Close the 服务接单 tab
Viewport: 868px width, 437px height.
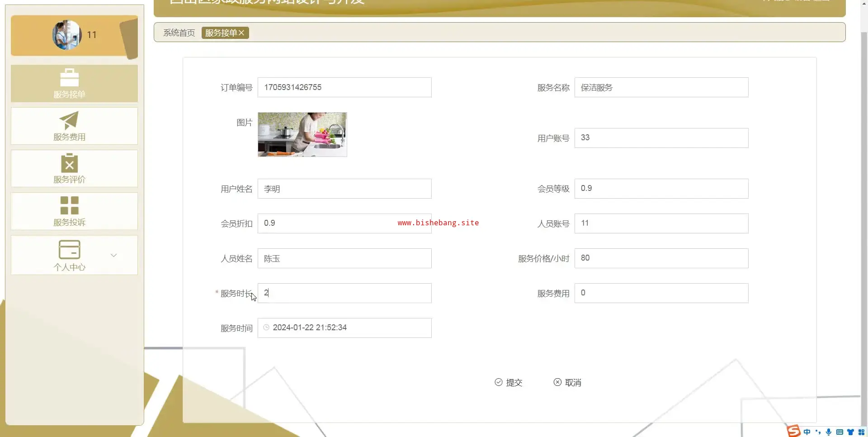pyautogui.click(x=241, y=33)
